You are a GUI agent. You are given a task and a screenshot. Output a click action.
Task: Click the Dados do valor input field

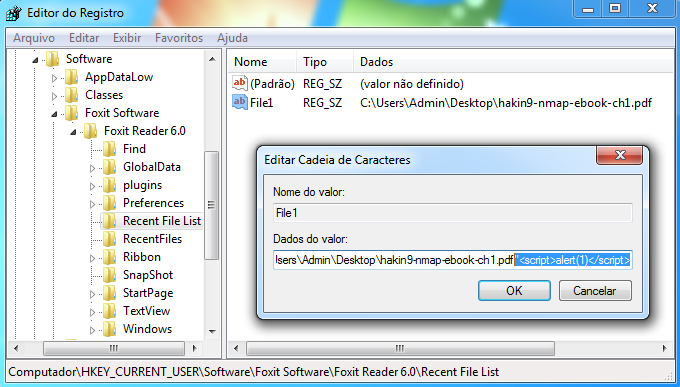[x=453, y=260]
